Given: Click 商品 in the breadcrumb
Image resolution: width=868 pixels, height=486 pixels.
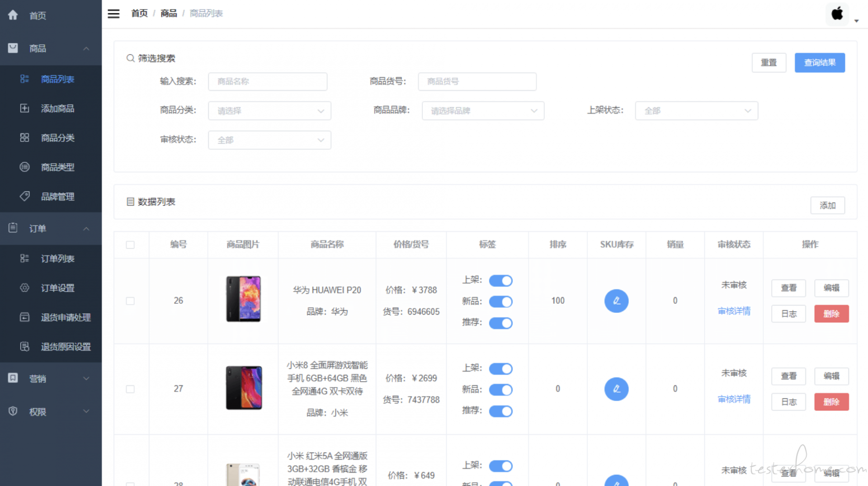Looking at the screenshot, I should tap(169, 14).
